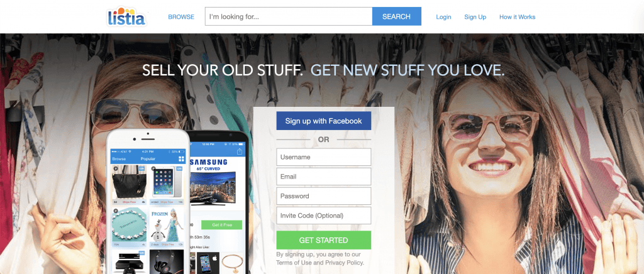644x274 pixels.
Task: Tap the grid view icon on the white phone
Action: [181, 159]
